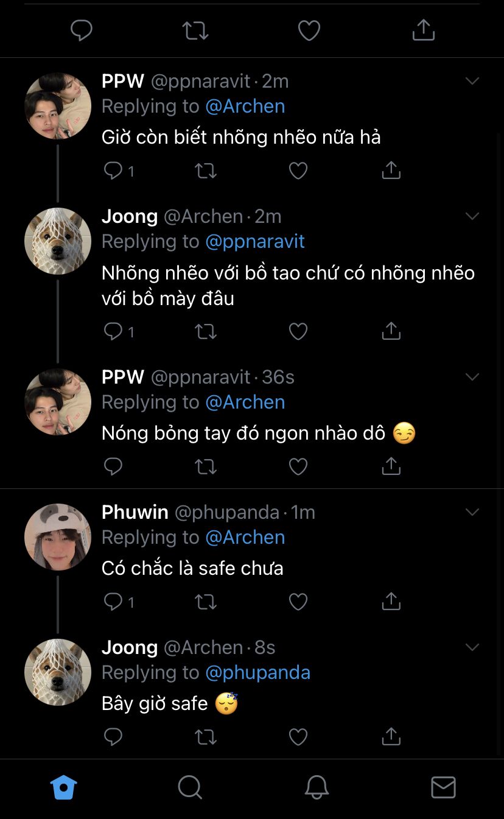Open Phuwin's panda-hat profile picture
This screenshot has width=504, height=819.
pos(58,537)
